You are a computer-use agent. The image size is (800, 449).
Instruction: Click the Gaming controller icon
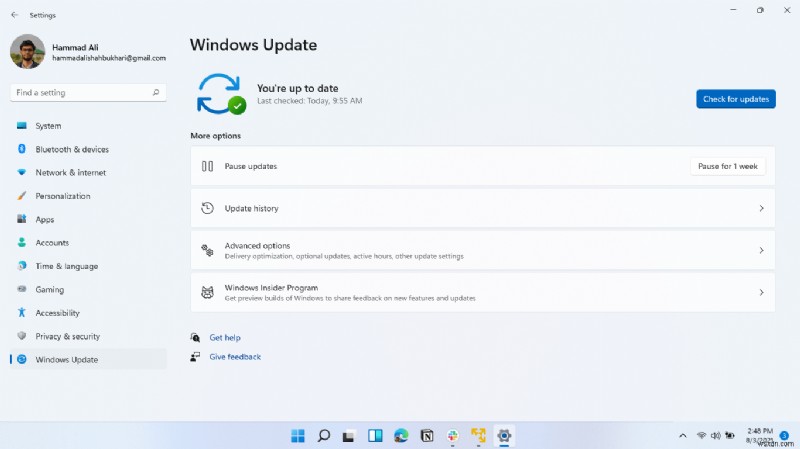coord(21,289)
